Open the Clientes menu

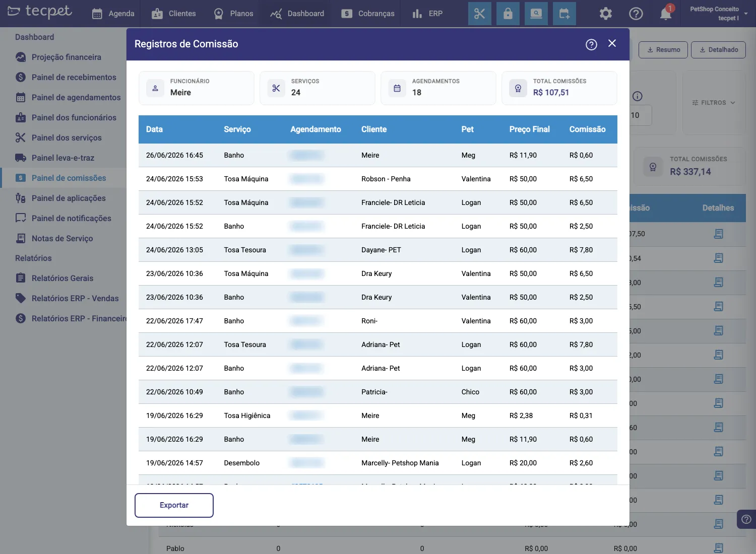click(x=174, y=14)
